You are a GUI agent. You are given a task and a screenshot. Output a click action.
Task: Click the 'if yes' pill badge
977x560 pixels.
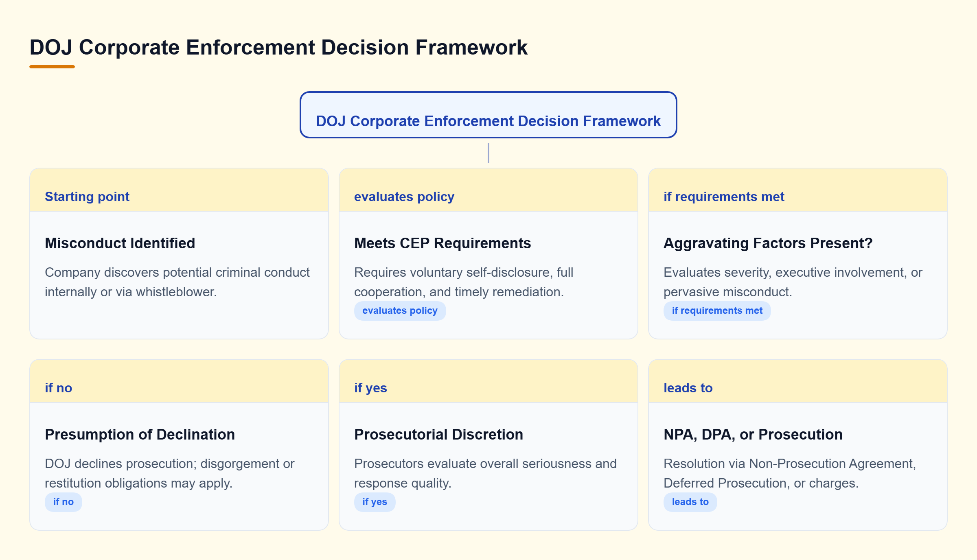[375, 502]
